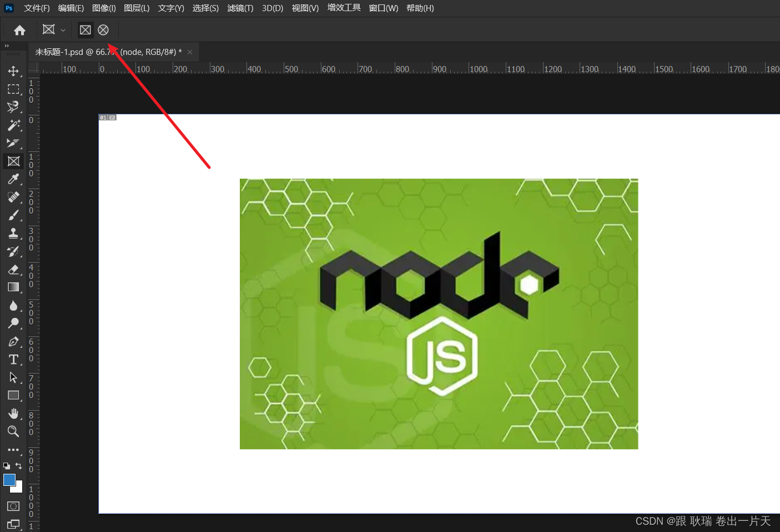The width and height of the screenshot is (780, 532).
Task: Toggle Quick Mask mode
Action: [x=13, y=506]
